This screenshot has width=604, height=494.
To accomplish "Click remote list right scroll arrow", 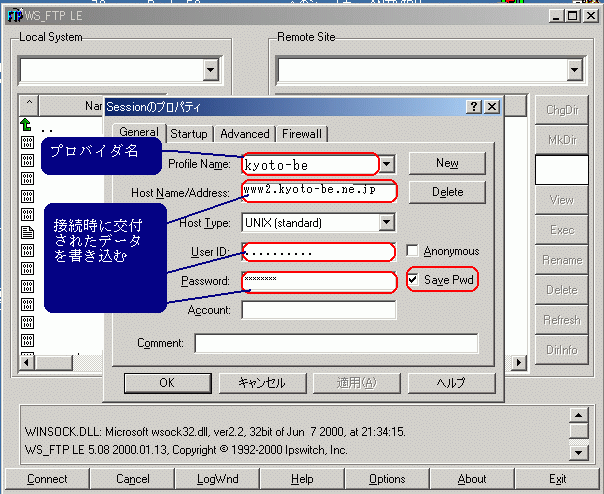I will [x=519, y=362].
